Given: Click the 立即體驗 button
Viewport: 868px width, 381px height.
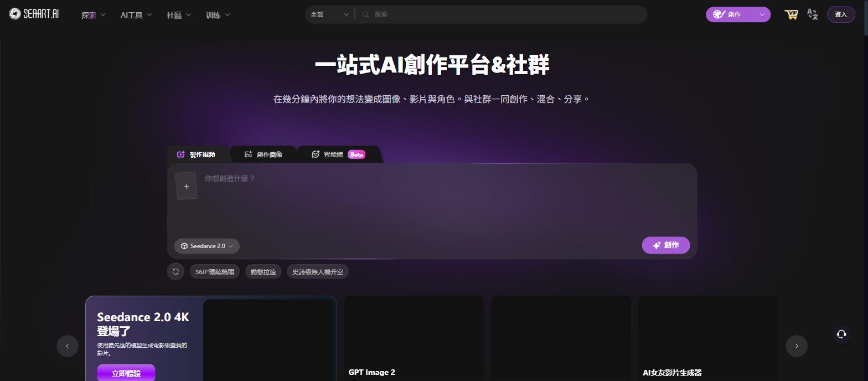Looking at the screenshot, I should pos(126,373).
